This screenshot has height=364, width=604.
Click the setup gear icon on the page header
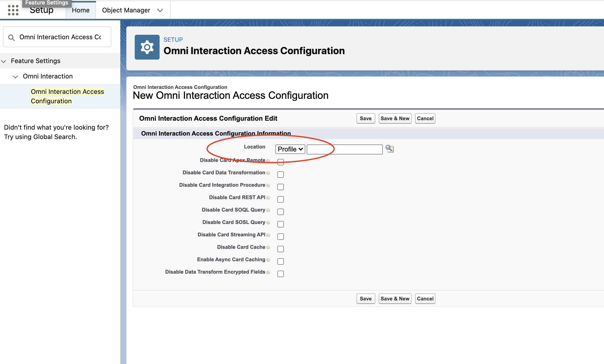click(147, 47)
